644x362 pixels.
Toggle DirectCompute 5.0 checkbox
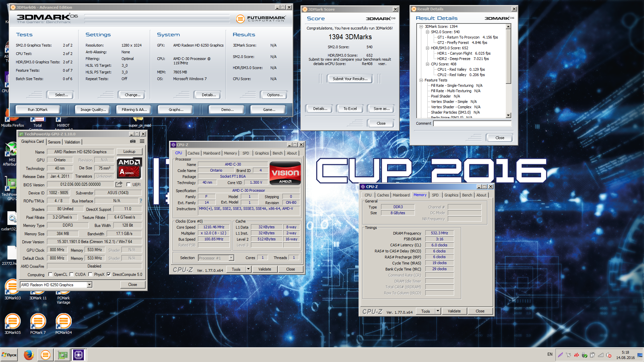coord(109,275)
